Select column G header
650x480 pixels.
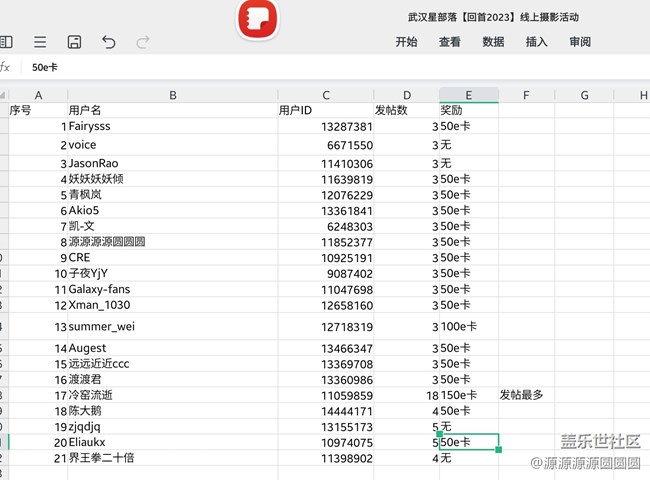[584, 95]
